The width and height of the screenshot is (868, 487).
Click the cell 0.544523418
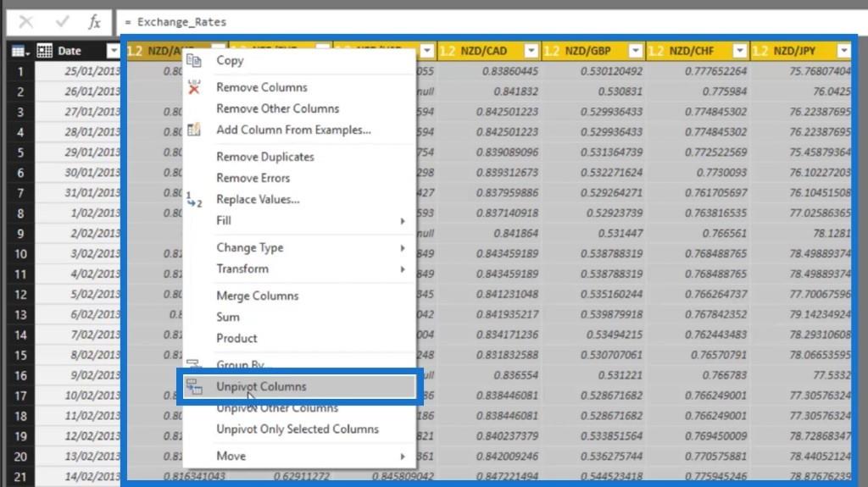pyautogui.click(x=593, y=477)
